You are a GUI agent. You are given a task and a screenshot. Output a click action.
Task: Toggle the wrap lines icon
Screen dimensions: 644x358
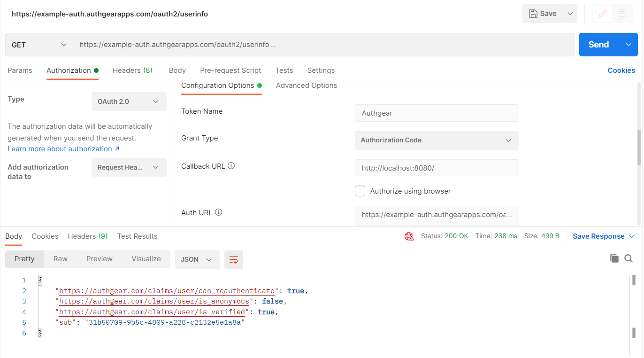[234, 259]
